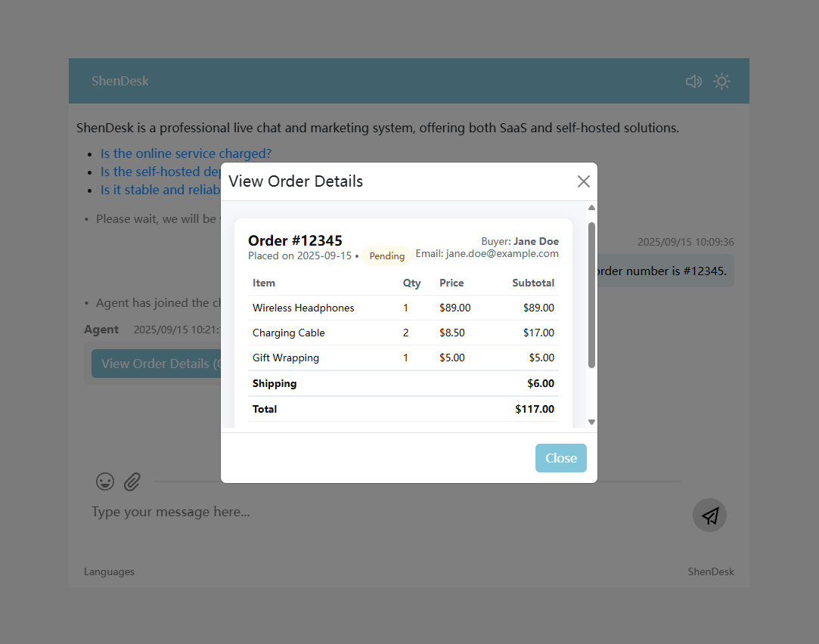
Task: Click the ShenDesk footer link
Action: [x=710, y=571]
